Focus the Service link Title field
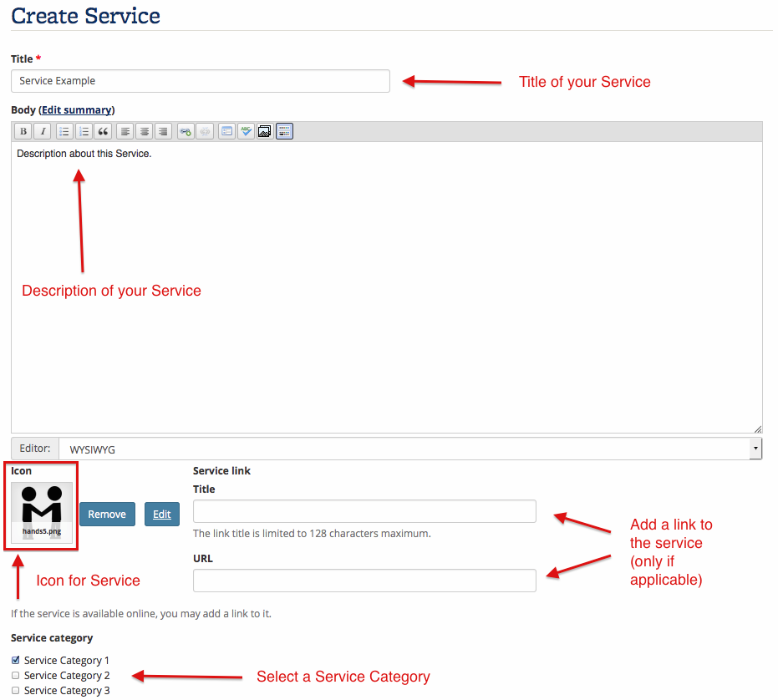 [x=364, y=511]
